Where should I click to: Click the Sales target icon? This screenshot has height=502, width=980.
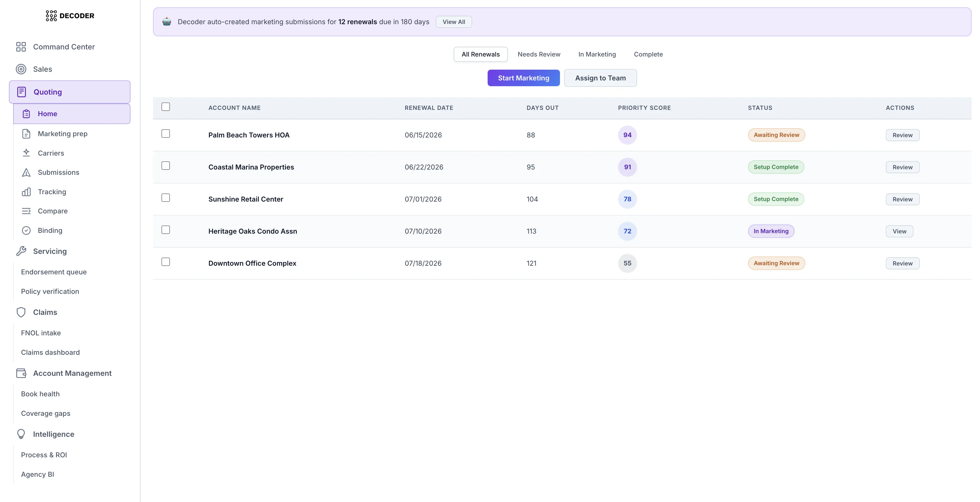[21, 69]
